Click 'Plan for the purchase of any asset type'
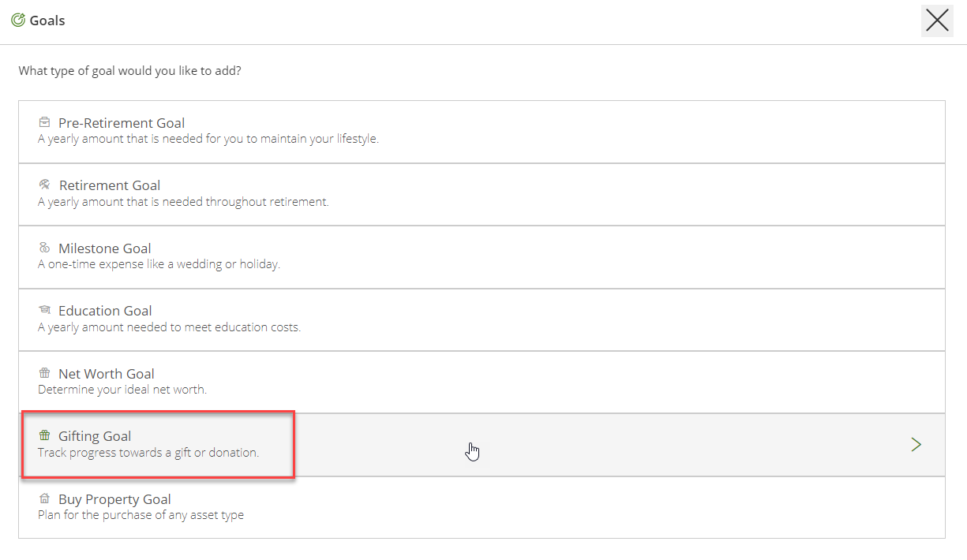The width and height of the screenshot is (967, 560). coord(141,515)
